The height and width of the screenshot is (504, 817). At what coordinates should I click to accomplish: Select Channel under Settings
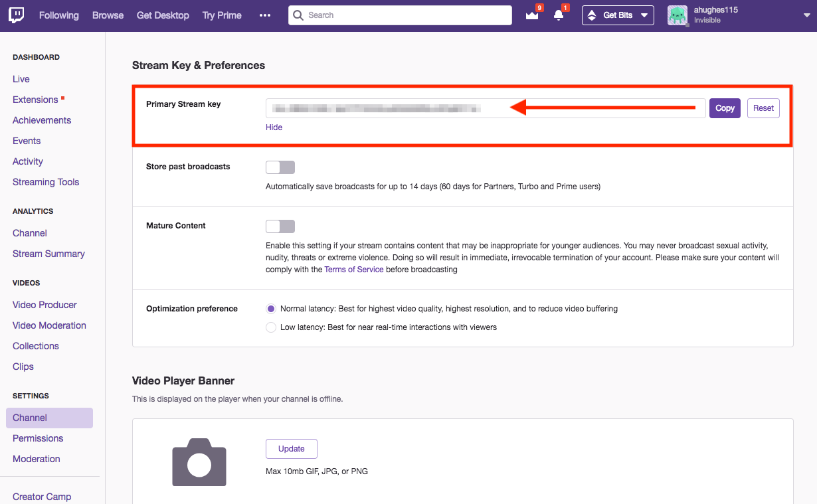click(49, 418)
